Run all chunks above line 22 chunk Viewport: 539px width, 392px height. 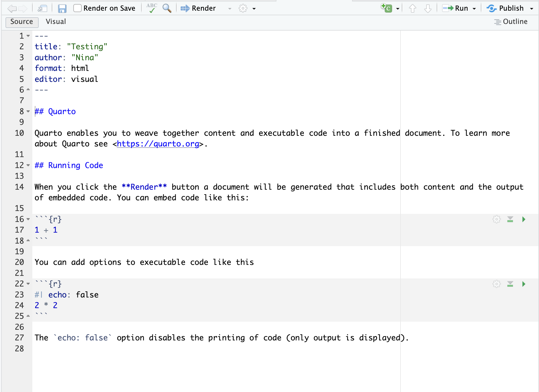pos(510,284)
